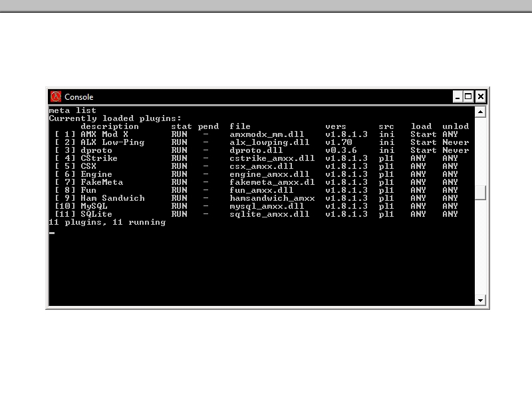
Task: Click the 'Fun' plugin name
Action: coord(88,190)
